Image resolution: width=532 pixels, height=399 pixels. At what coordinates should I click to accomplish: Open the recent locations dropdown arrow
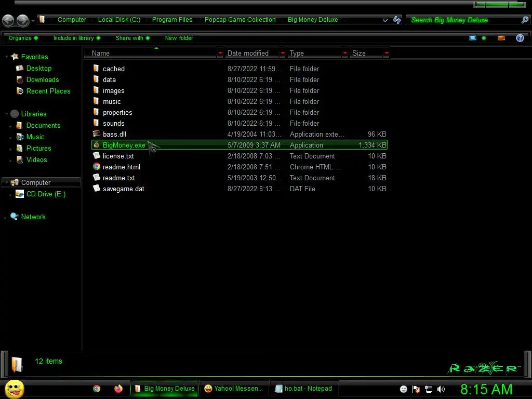point(33,21)
